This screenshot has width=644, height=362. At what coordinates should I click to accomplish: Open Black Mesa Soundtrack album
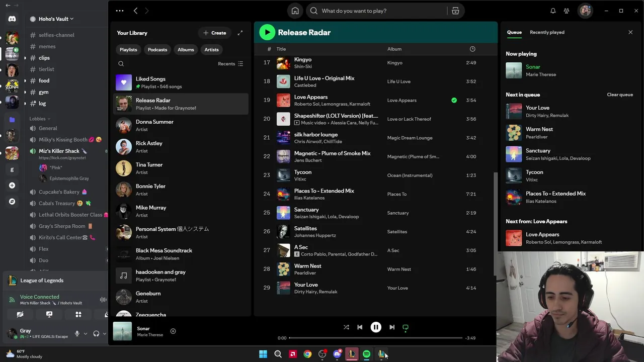click(x=181, y=254)
